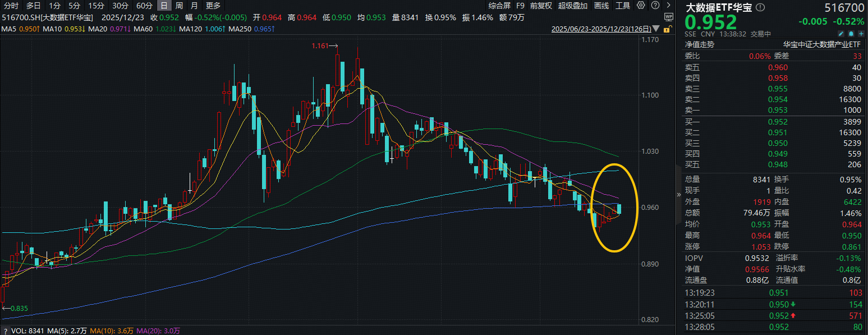This screenshot has height=335, width=868.
Task: Switch to 分时 intraday tab
Action: [11, 6]
